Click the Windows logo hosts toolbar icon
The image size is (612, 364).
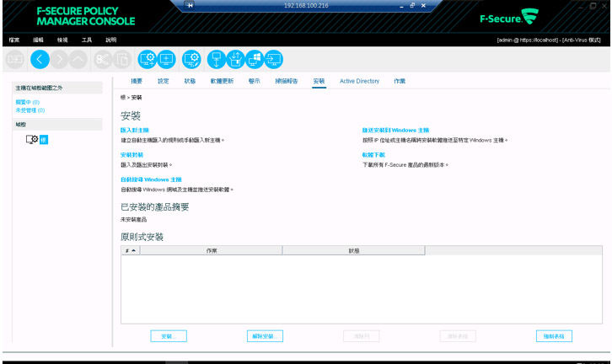point(255,60)
